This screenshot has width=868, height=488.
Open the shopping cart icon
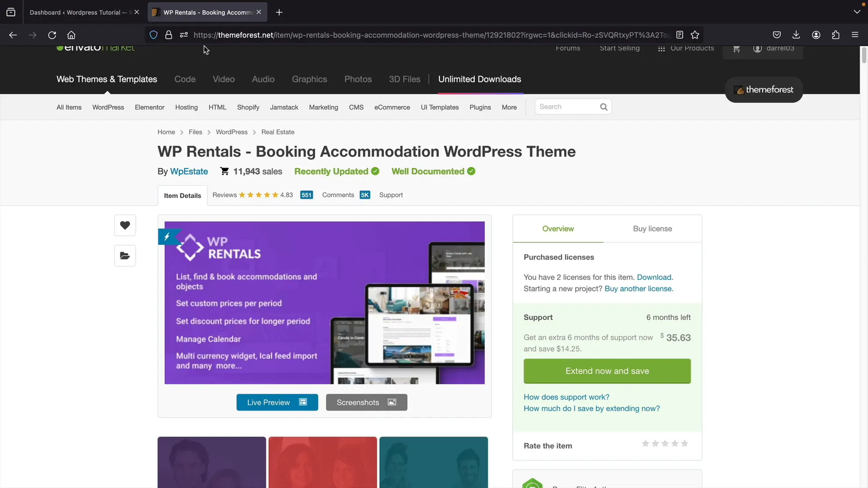(x=736, y=49)
